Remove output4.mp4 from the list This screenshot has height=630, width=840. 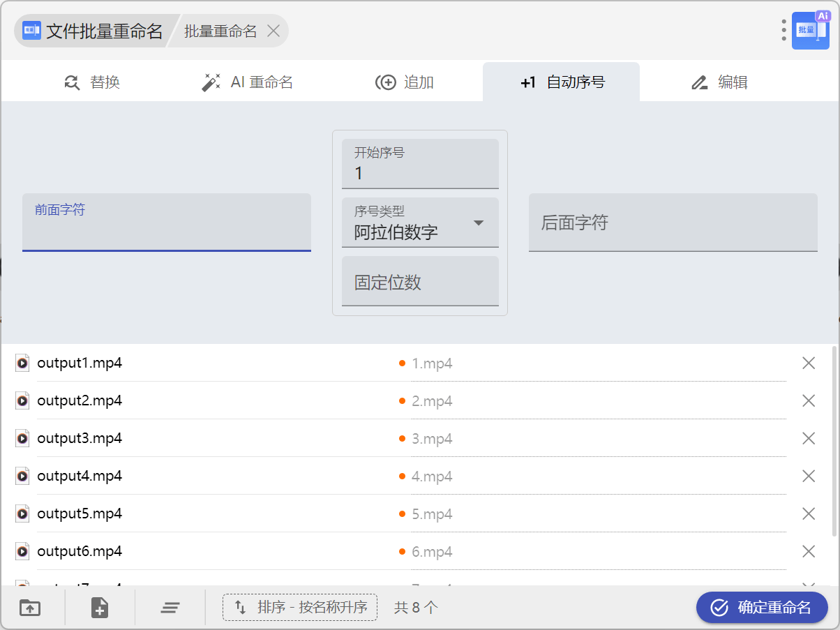pyautogui.click(x=809, y=476)
